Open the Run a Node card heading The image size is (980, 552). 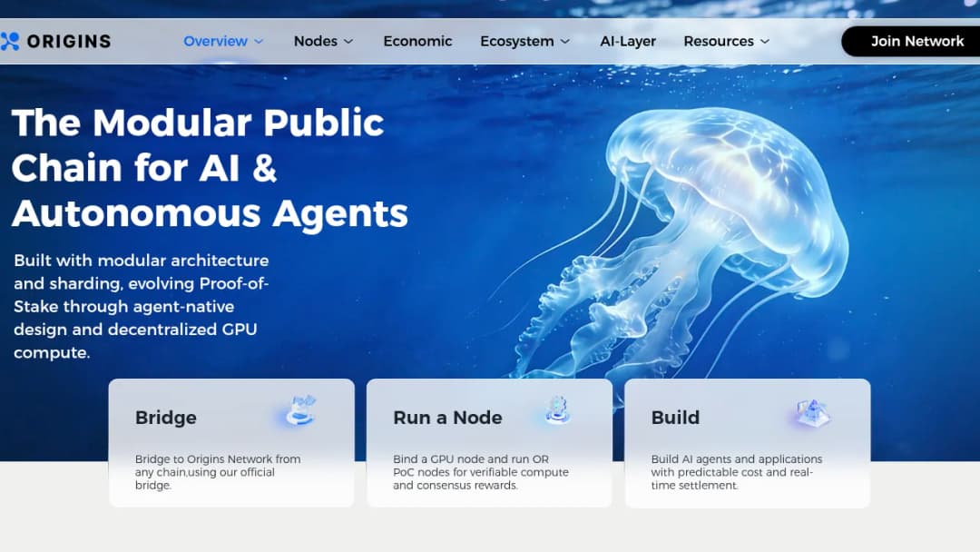click(447, 418)
